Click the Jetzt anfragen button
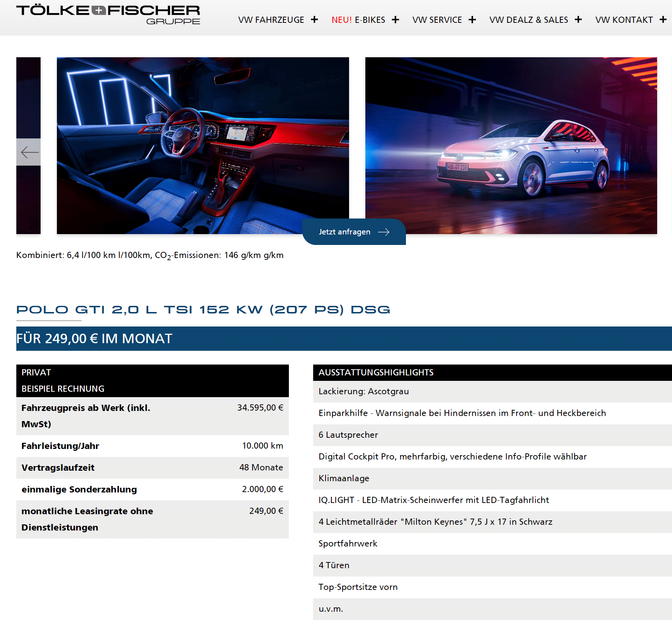Viewport: 672px width, 624px height. (354, 232)
